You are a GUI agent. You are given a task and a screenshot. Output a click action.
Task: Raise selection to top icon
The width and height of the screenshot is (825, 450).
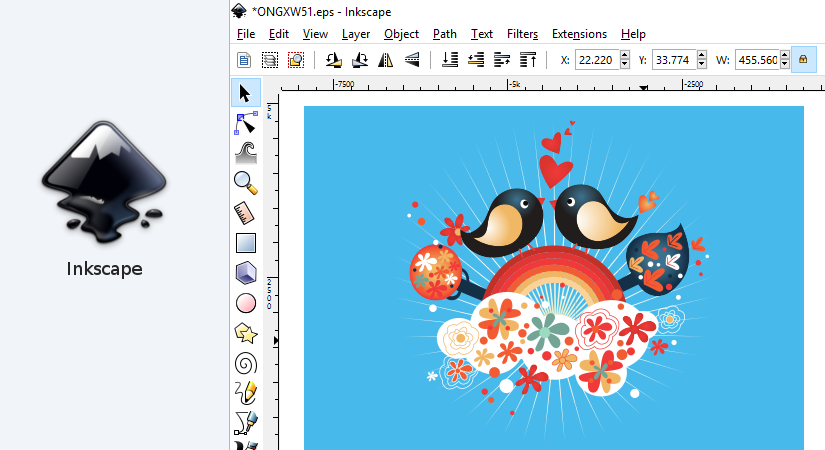(529, 60)
